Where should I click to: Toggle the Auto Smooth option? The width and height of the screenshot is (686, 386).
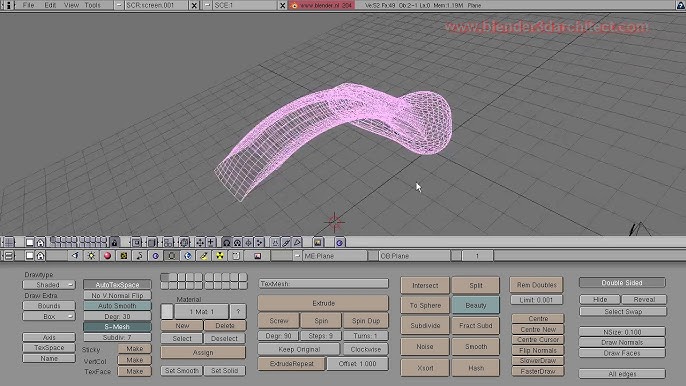117,305
